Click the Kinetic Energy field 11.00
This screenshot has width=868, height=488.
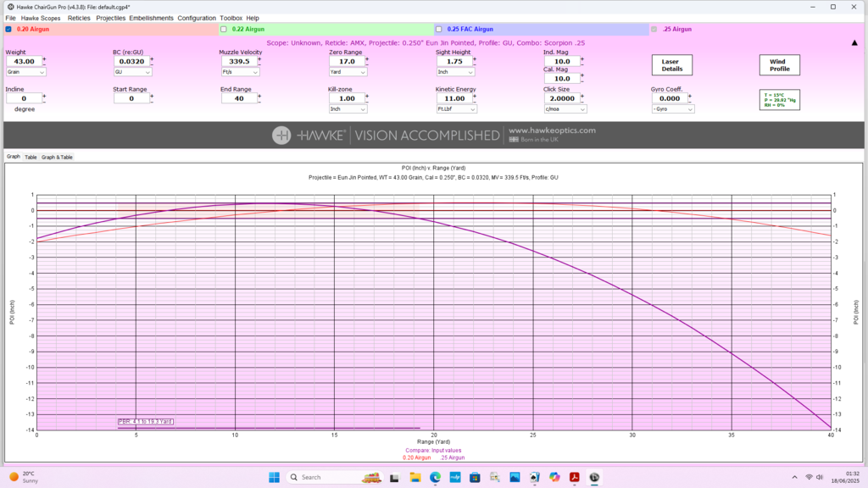454,98
